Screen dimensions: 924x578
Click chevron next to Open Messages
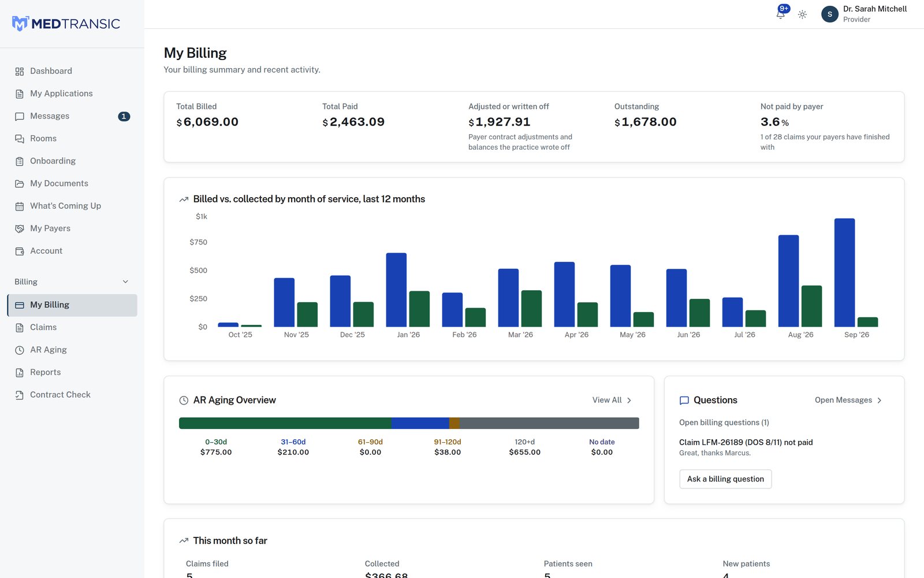point(880,401)
